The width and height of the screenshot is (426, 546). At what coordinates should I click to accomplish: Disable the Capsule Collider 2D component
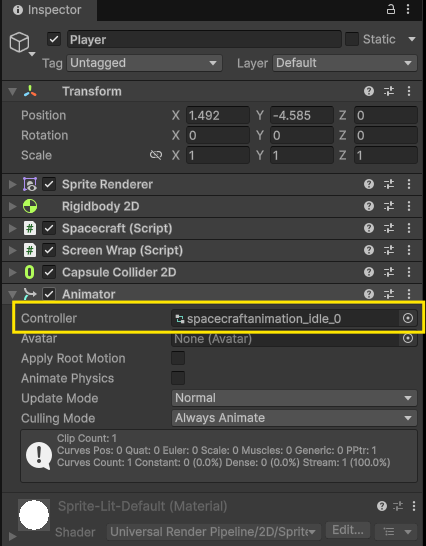[x=49, y=272]
